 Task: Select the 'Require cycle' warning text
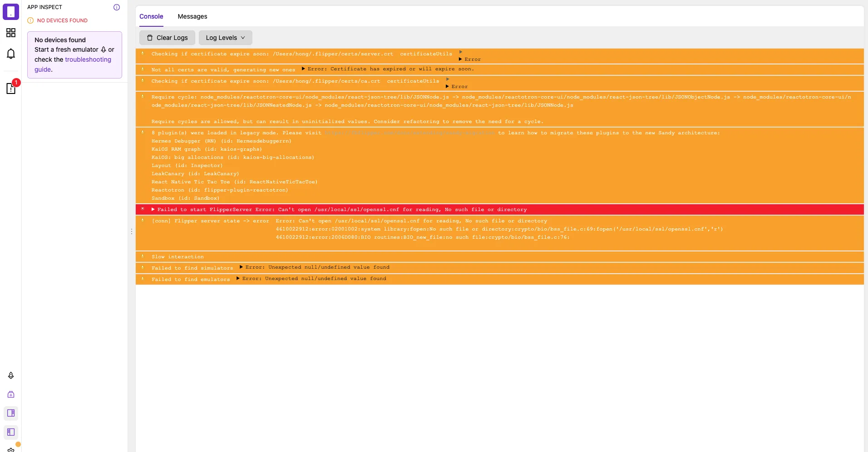[x=501, y=109]
